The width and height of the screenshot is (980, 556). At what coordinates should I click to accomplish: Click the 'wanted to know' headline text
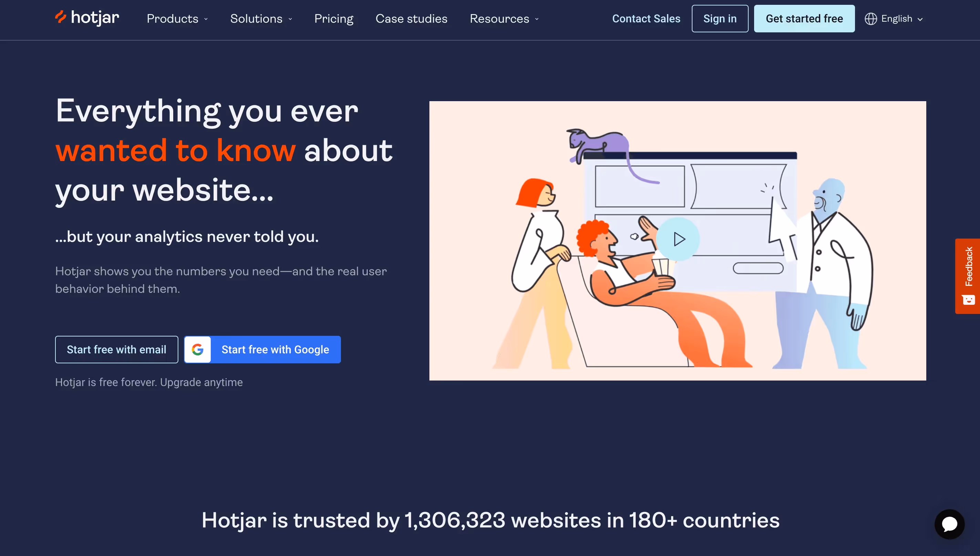(175, 151)
